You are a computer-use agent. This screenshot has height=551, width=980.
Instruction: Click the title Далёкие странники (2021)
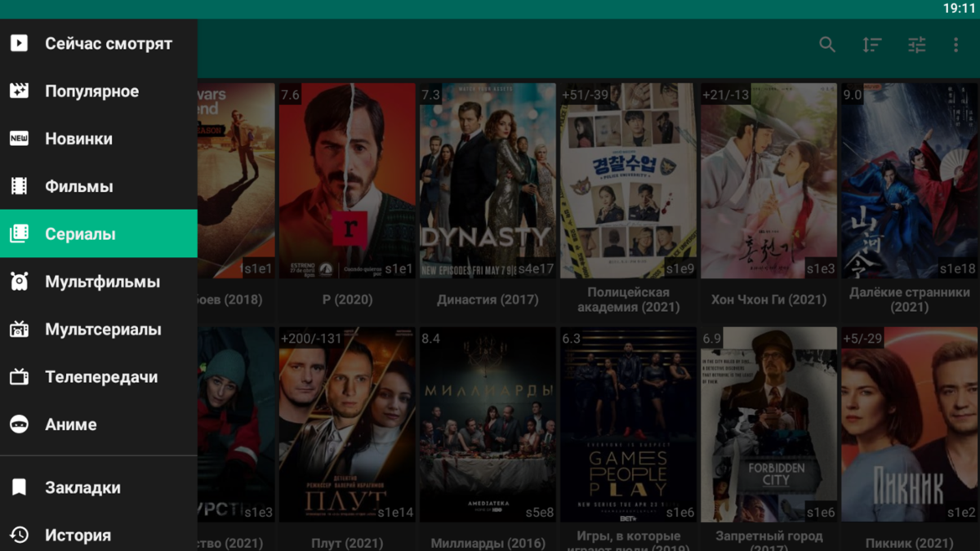pyautogui.click(x=909, y=300)
